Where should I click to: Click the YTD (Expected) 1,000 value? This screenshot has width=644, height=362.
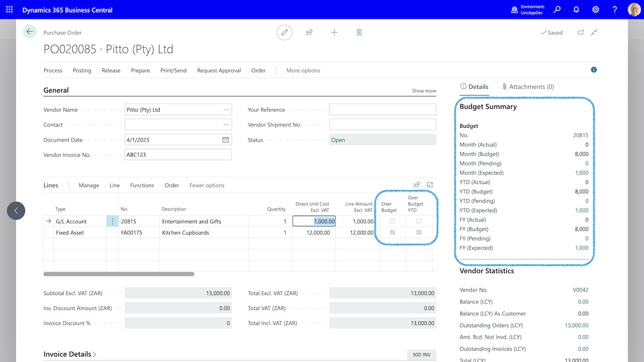pyautogui.click(x=582, y=211)
